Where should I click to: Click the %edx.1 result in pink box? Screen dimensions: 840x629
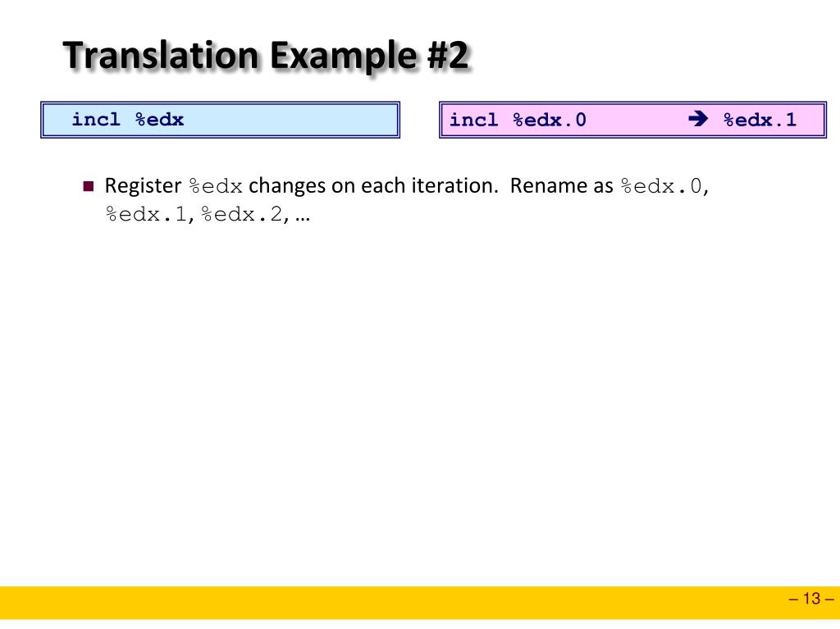[x=760, y=120]
